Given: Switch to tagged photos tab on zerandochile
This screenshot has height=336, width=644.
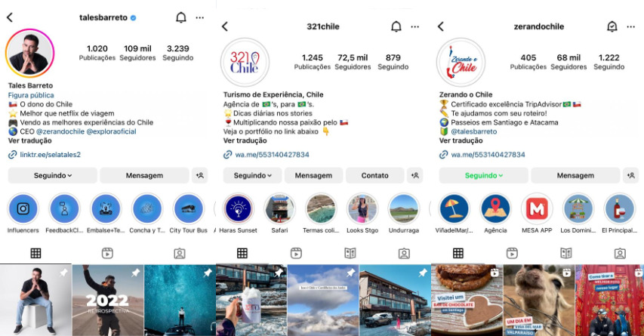Looking at the screenshot, I should 620,254.
